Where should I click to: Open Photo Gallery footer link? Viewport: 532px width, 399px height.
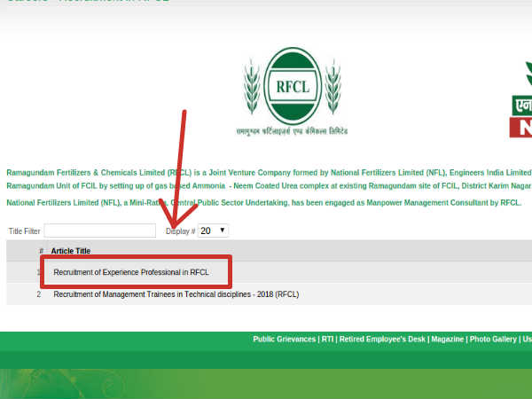point(493,340)
